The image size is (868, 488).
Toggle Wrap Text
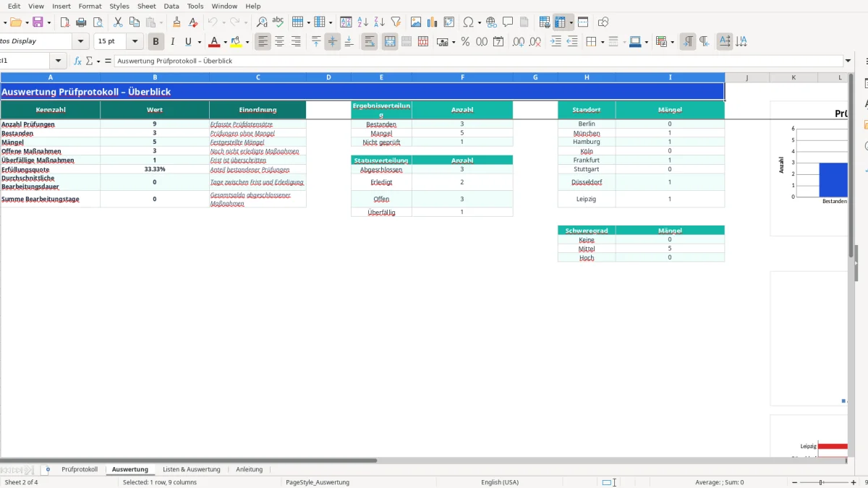pyautogui.click(x=370, y=42)
